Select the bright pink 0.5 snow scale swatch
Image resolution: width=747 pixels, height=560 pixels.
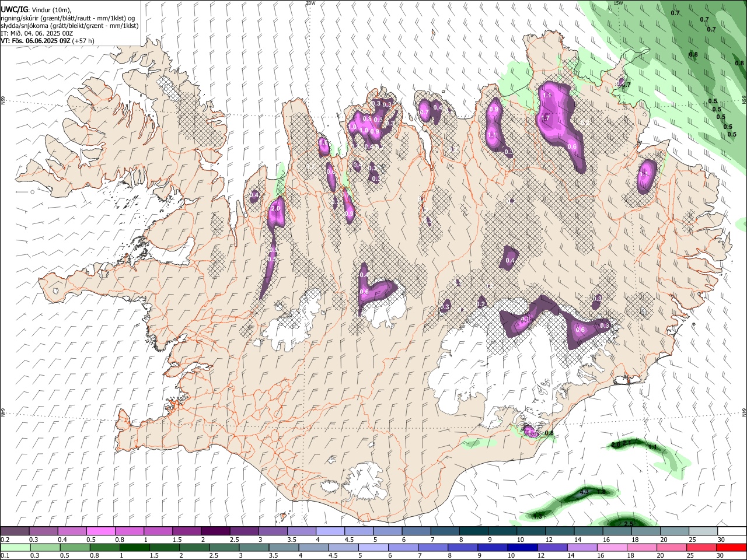[100, 531]
